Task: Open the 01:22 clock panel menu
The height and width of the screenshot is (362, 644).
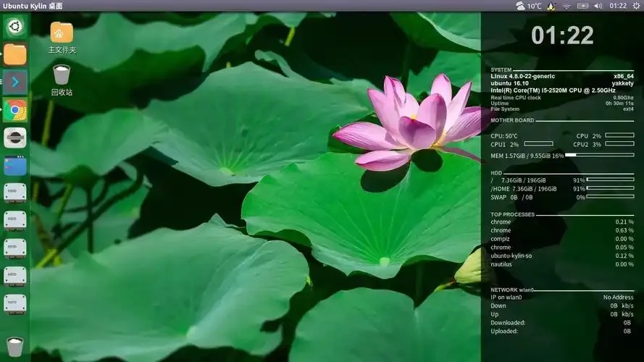Action: (x=618, y=6)
